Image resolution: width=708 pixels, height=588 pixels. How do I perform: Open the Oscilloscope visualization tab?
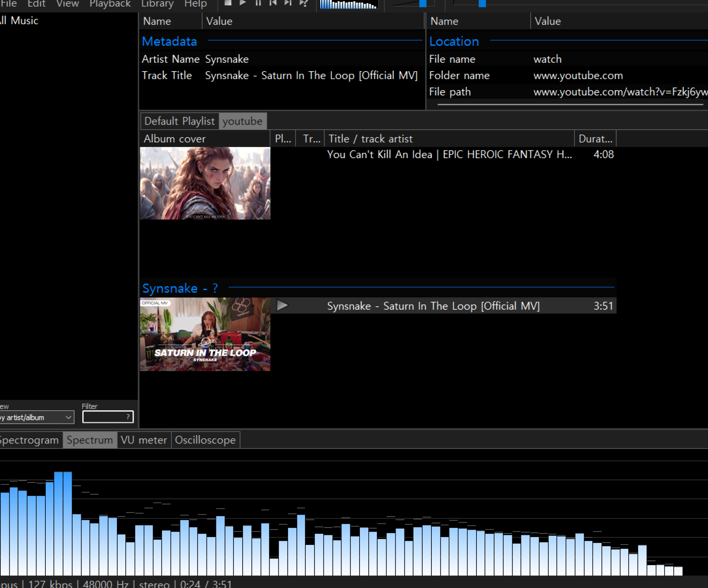click(x=205, y=440)
